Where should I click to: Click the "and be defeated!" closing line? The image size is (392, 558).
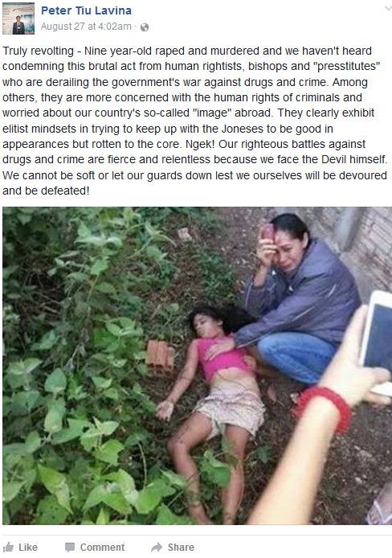[x=46, y=191]
